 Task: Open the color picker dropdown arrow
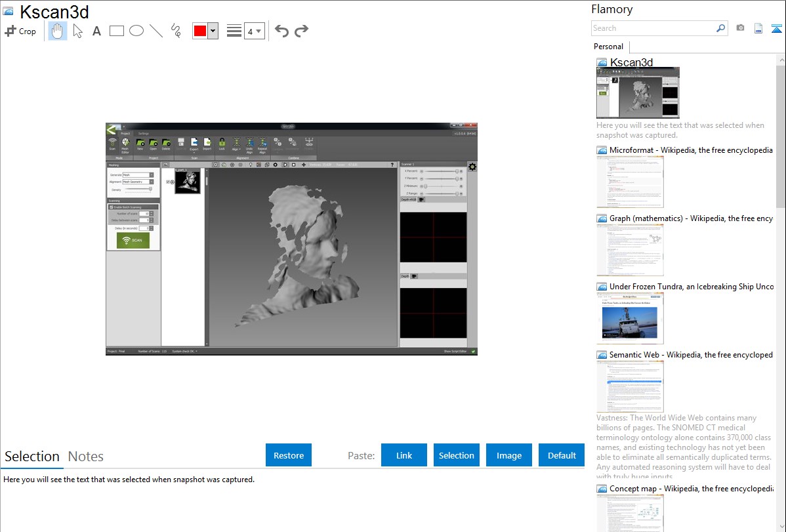click(x=213, y=31)
